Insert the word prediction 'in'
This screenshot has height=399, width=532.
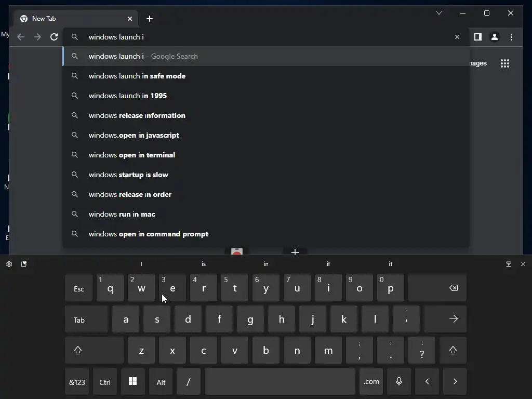coord(266,264)
